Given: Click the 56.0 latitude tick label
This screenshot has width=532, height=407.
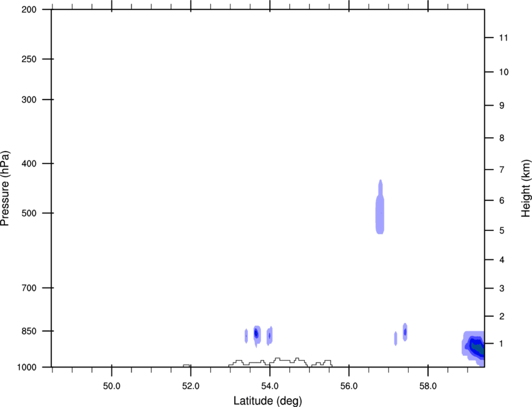Looking at the screenshot, I should (349, 386).
